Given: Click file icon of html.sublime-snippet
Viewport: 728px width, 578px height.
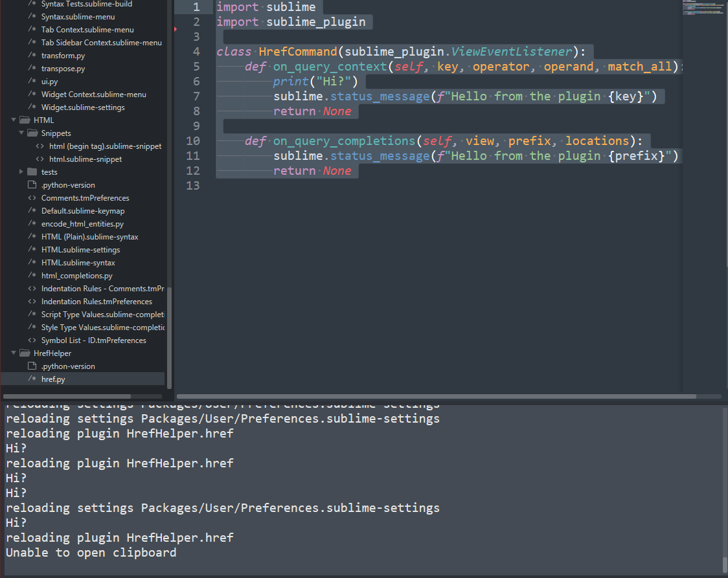Looking at the screenshot, I should (40, 159).
